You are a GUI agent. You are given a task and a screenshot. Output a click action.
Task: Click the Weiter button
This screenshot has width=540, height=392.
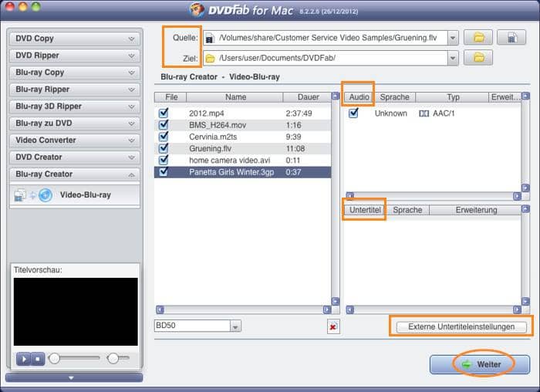(x=480, y=364)
